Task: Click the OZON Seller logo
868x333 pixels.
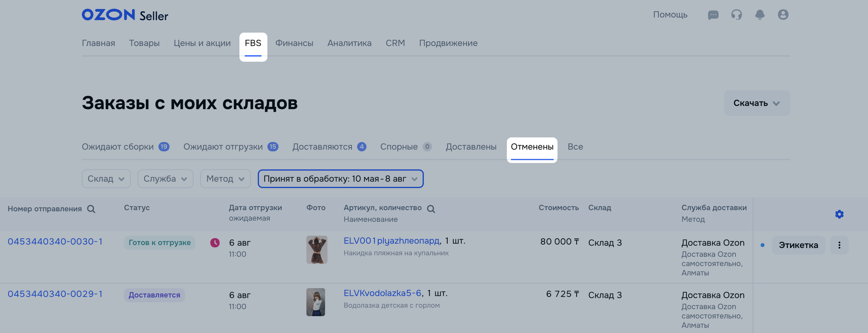Action: (x=125, y=15)
